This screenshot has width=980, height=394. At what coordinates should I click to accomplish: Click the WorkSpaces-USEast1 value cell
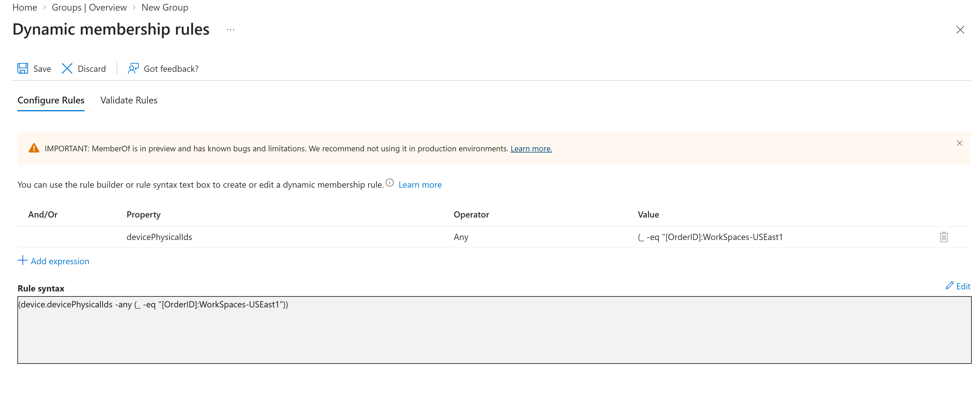(x=710, y=237)
